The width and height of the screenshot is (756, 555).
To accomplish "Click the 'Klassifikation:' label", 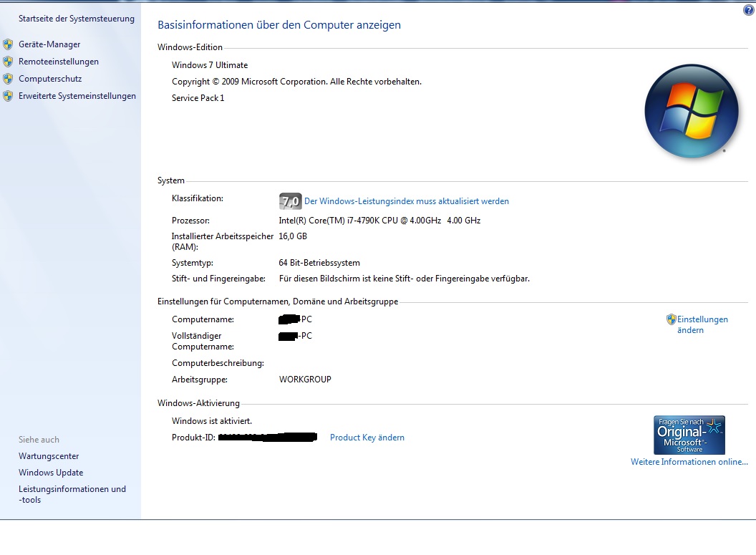I will tap(197, 198).
